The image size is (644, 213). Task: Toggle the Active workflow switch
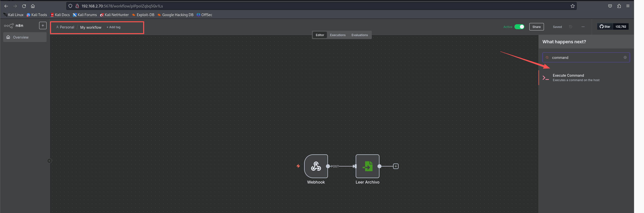519,27
